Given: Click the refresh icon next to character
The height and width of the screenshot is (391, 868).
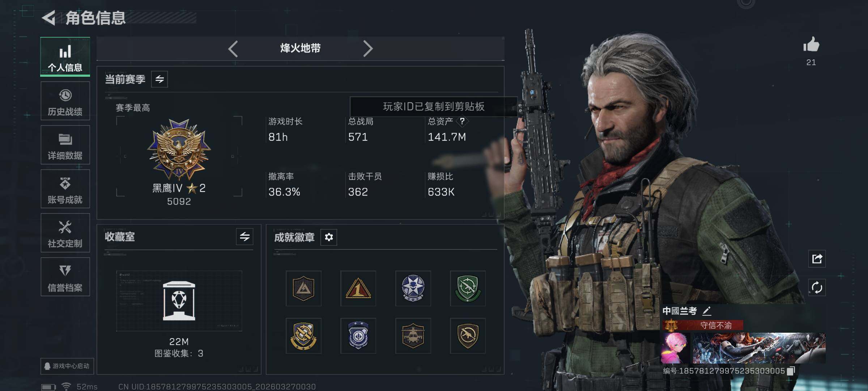Looking at the screenshot, I should 817,288.
